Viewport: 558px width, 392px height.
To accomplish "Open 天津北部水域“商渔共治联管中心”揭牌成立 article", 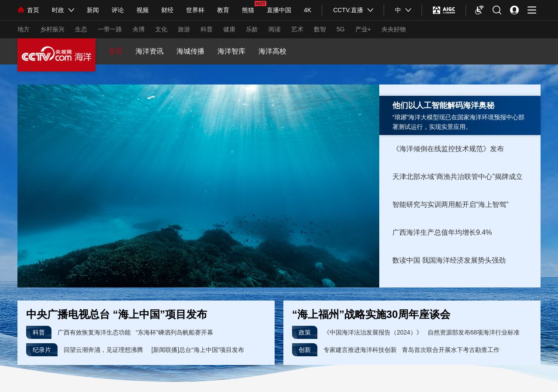I will point(457,177).
